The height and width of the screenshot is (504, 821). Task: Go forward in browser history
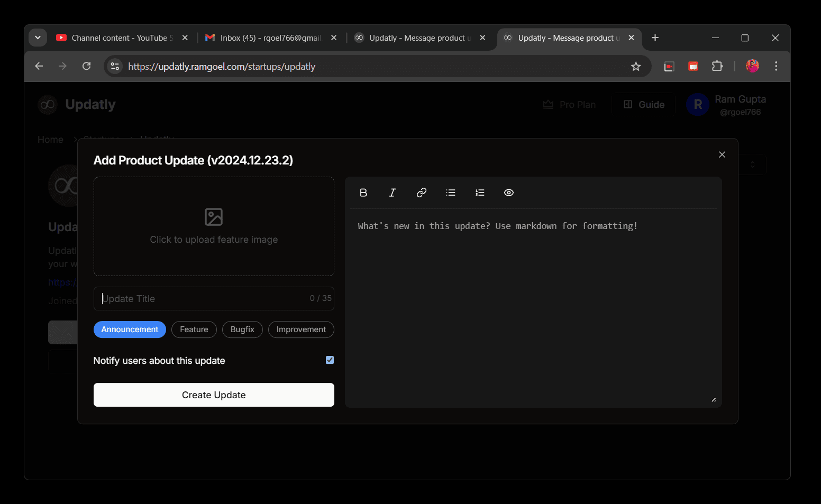(62, 66)
